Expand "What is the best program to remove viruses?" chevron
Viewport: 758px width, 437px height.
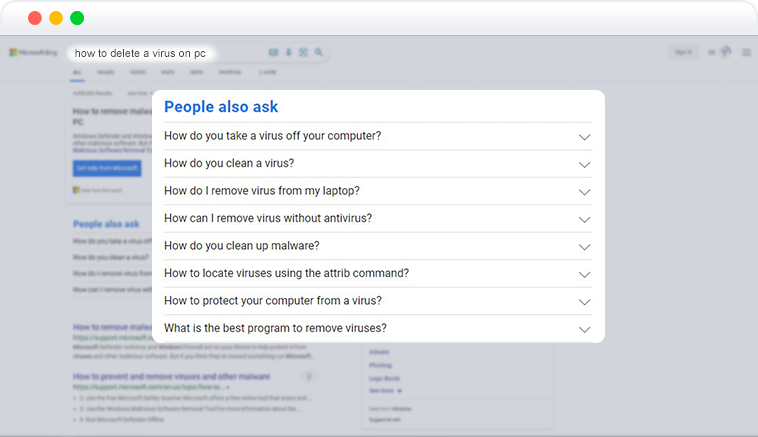(x=584, y=330)
